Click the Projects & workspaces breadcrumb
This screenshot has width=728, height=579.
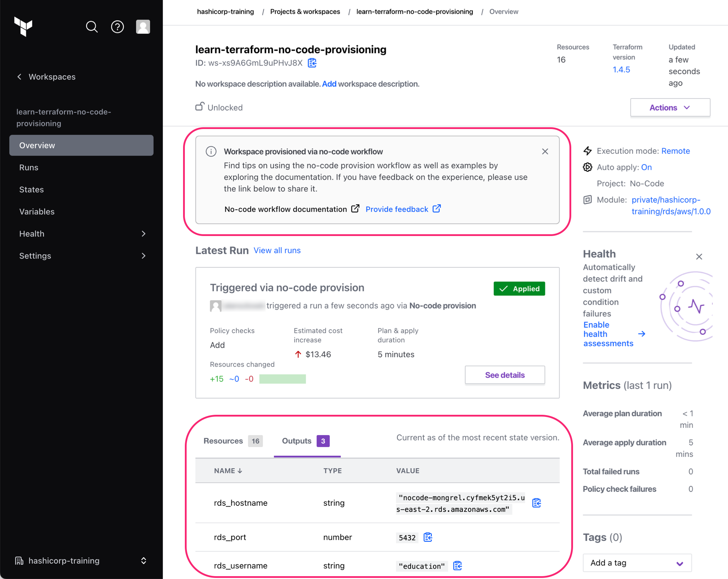pyautogui.click(x=305, y=12)
